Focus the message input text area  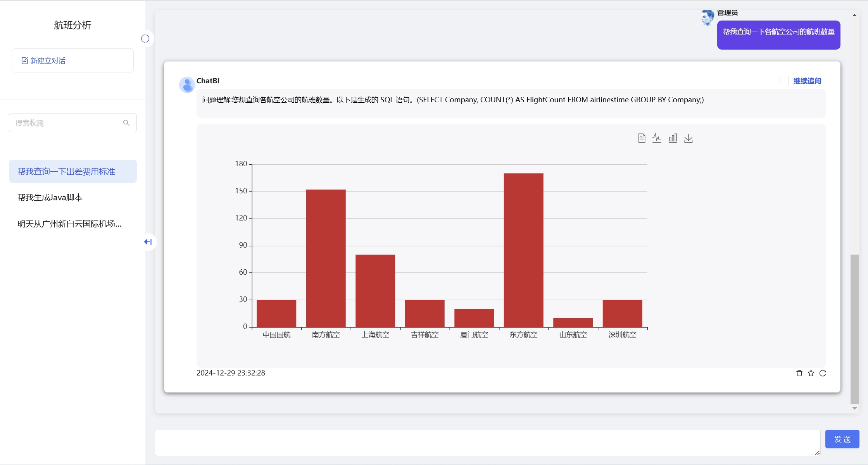[487, 443]
